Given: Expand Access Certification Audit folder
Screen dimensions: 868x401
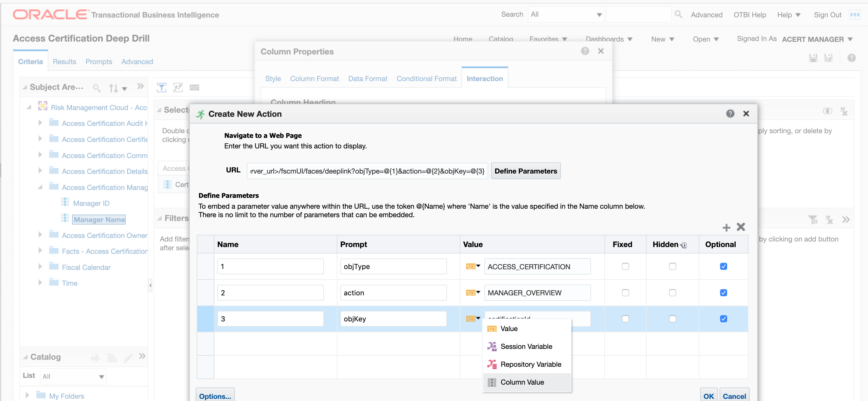Looking at the screenshot, I should [x=40, y=123].
